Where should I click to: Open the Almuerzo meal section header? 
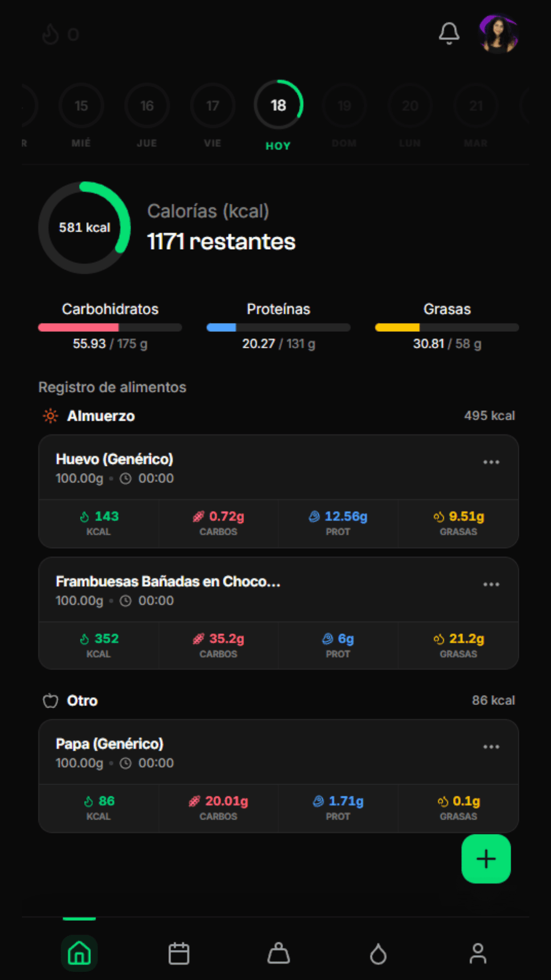click(279, 416)
